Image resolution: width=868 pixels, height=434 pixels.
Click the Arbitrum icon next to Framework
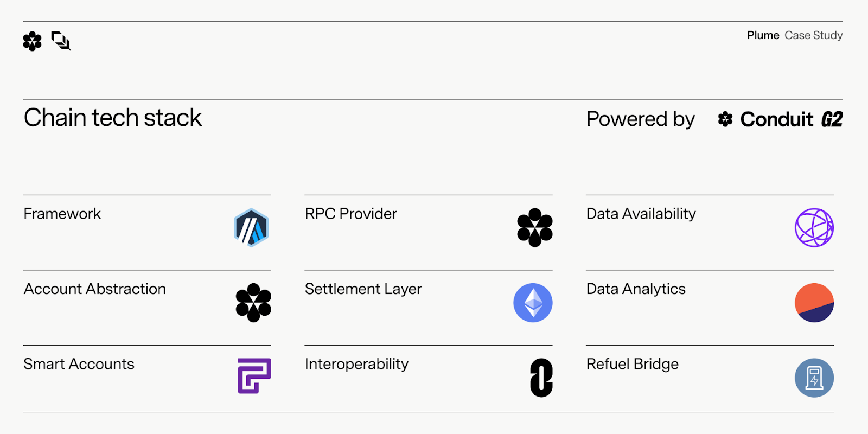[251, 228]
